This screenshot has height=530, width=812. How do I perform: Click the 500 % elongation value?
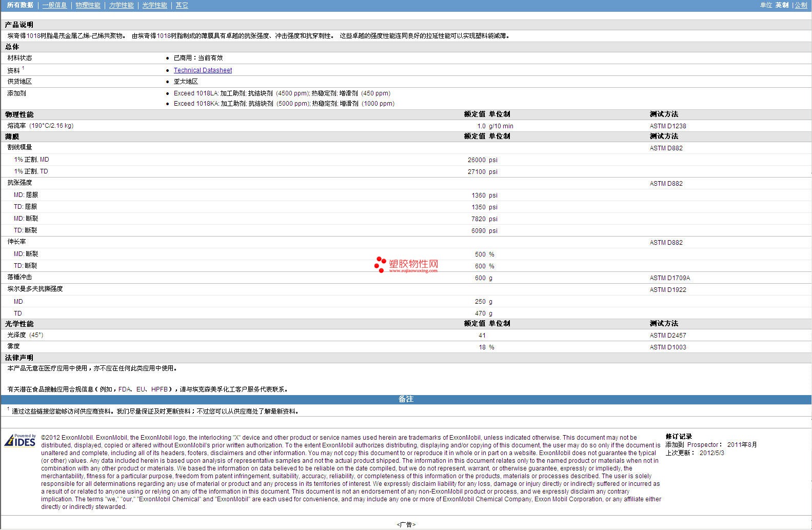484,254
